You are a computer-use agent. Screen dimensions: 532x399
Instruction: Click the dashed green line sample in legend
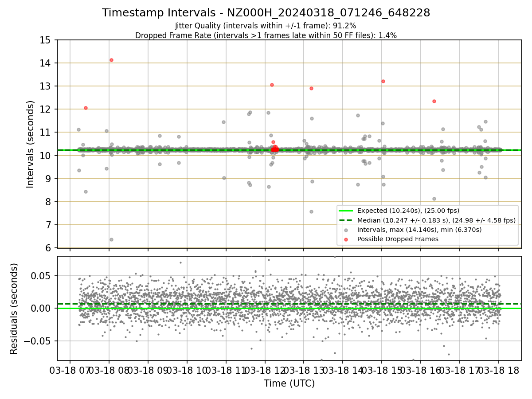point(347,220)
